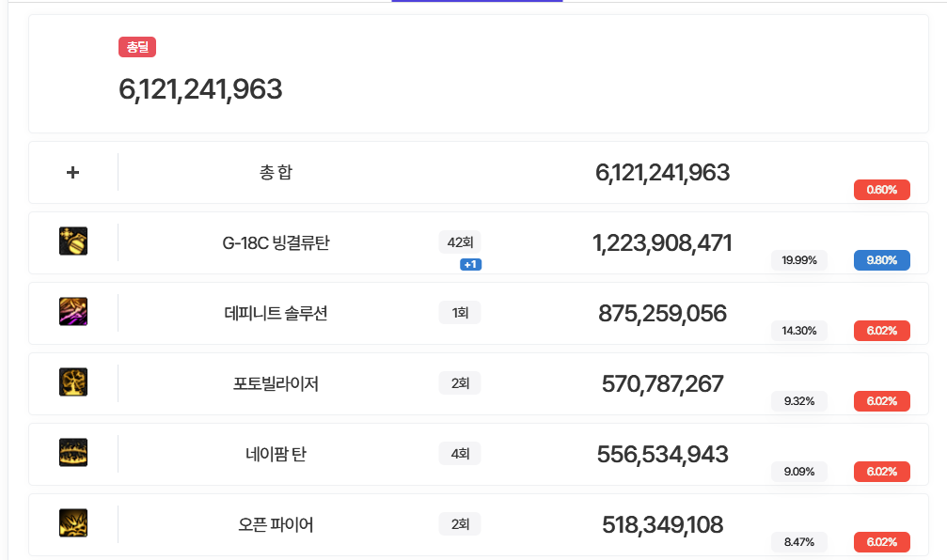The image size is (947, 560).
Task: Select the 데피니트 솔루션 skill name
Action: point(276,314)
